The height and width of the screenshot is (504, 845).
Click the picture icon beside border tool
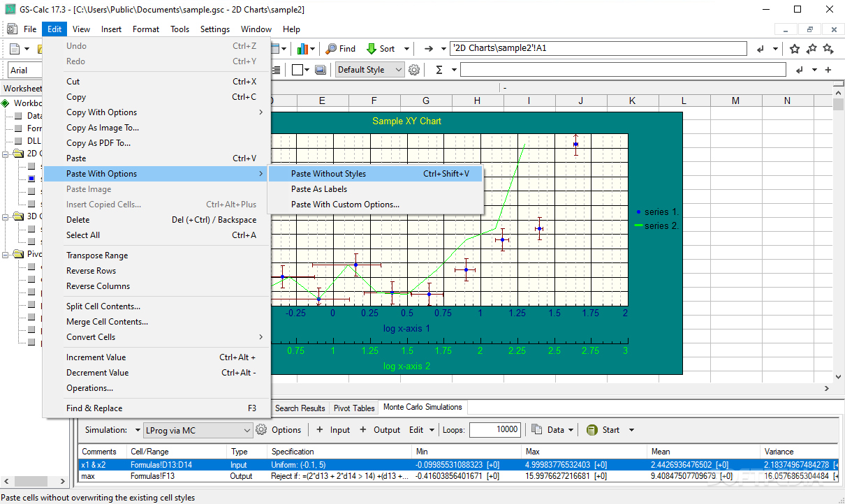tap(321, 70)
